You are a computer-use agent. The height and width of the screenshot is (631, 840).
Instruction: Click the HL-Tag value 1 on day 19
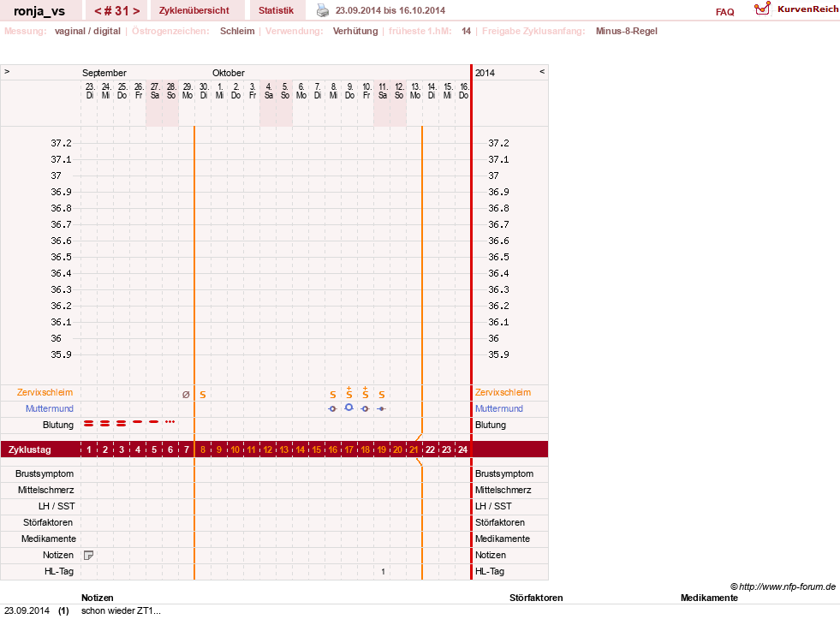pyautogui.click(x=383, y=572)
